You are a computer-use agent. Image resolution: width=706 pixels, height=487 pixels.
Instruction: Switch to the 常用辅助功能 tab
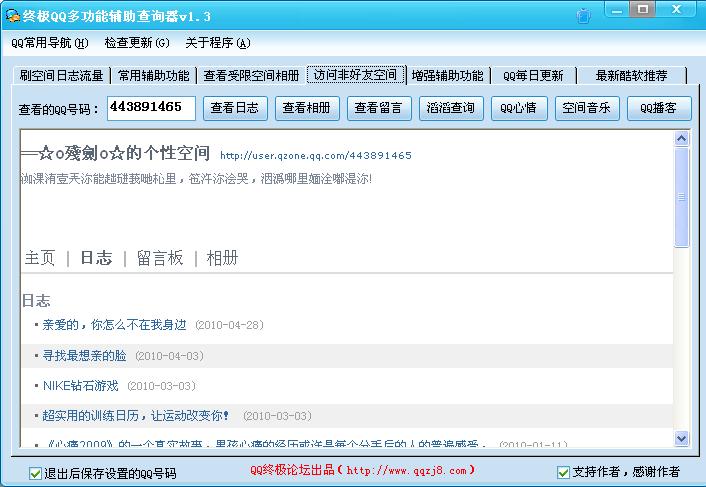154,75
